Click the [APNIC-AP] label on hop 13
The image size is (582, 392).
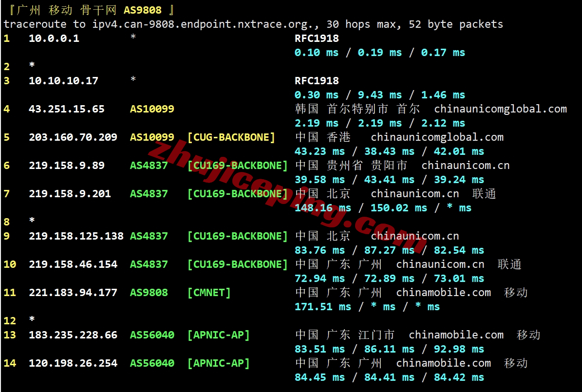(x=219, y=335)
